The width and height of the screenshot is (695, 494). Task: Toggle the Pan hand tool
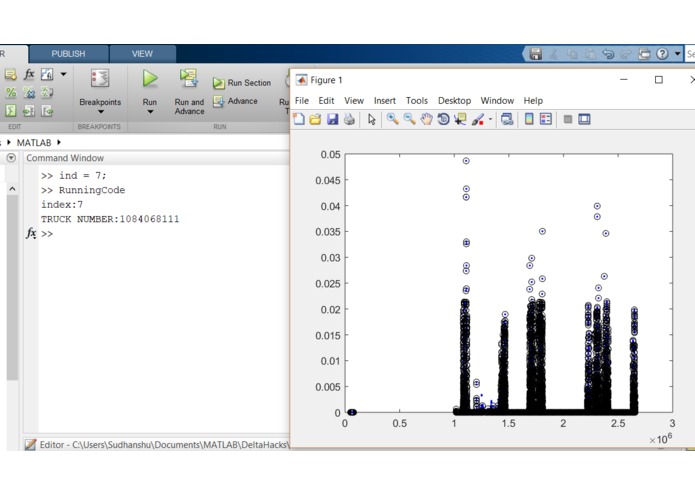pyautogui.click(x=426, y=119)
